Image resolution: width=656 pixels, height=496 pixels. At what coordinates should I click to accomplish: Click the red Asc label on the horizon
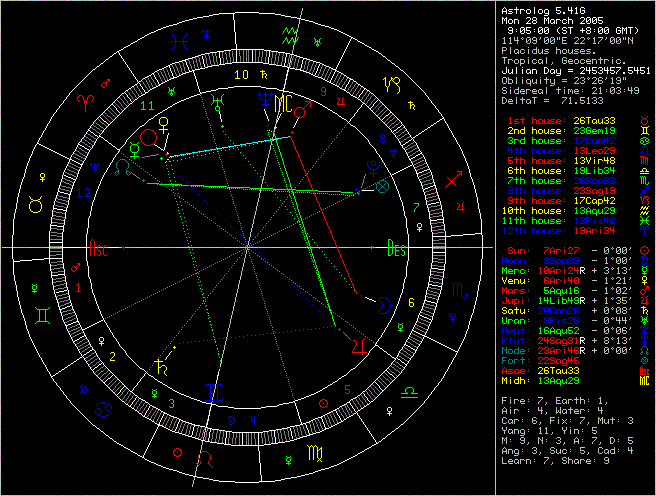click(x=99, y=247)
